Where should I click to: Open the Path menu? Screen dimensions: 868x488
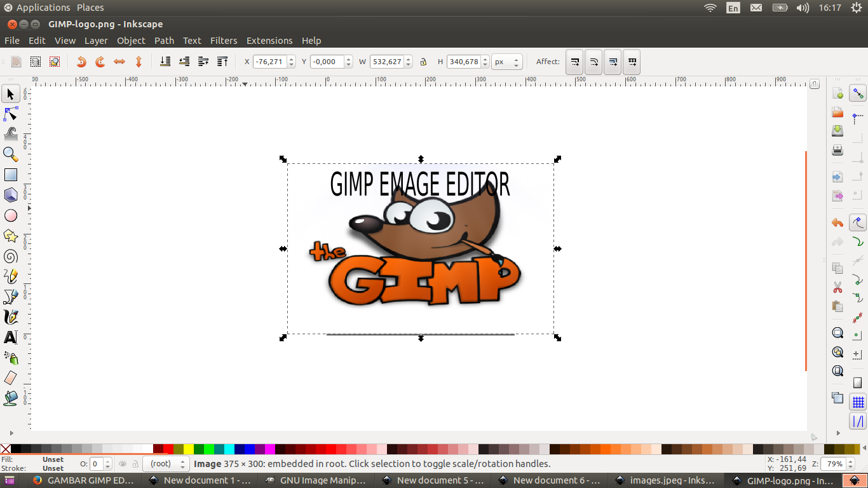(164, 40)
